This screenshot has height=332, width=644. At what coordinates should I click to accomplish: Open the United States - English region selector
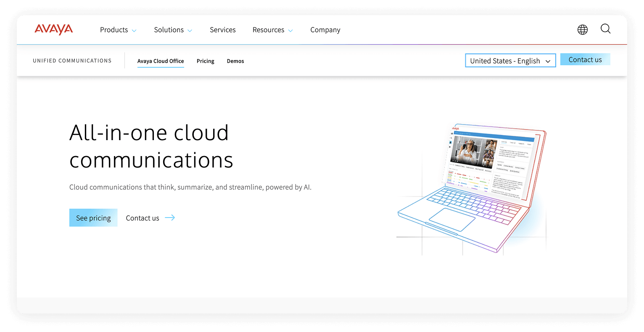(x=510, y=61)
